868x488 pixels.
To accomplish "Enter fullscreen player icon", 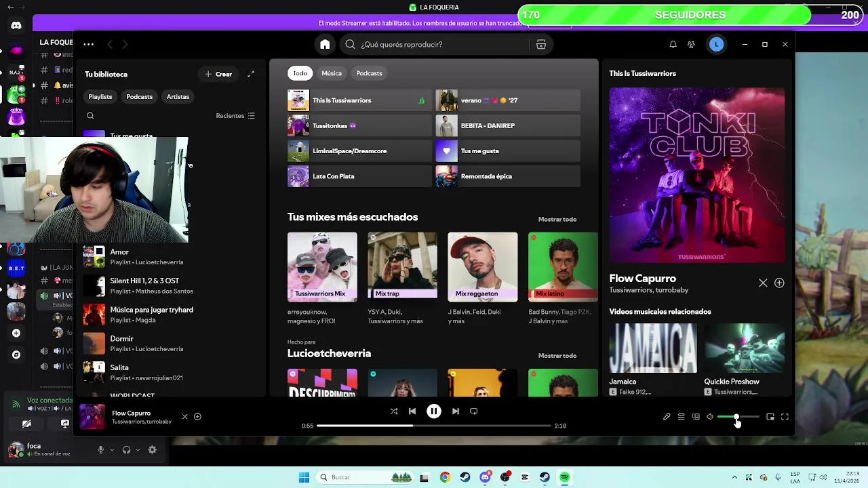I will (785, 417).
